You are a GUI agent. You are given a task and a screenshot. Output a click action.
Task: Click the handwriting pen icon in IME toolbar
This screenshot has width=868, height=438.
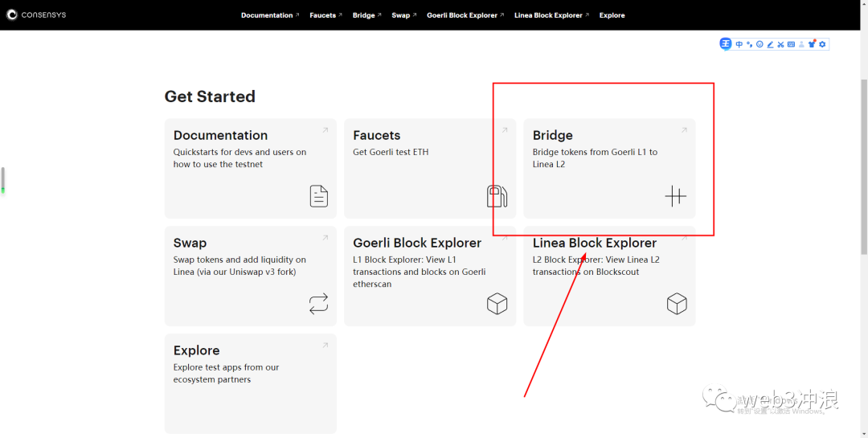pos(770,44)
